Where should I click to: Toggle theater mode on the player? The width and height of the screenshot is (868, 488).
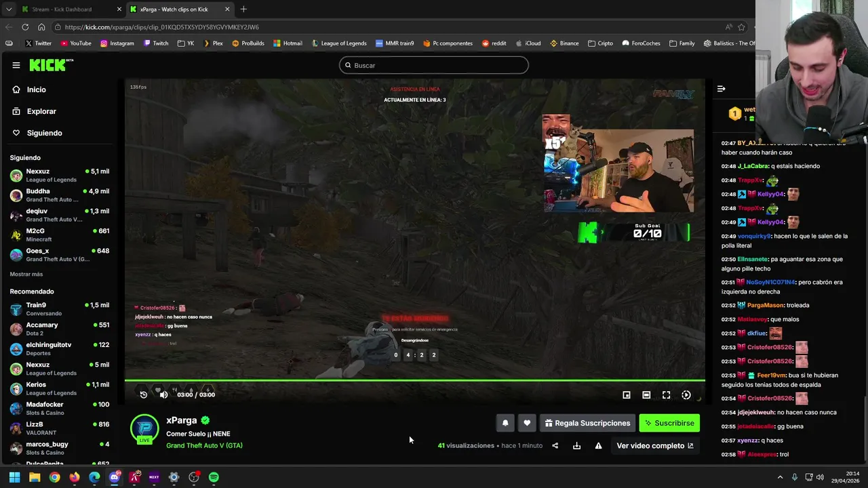point(646,395)
